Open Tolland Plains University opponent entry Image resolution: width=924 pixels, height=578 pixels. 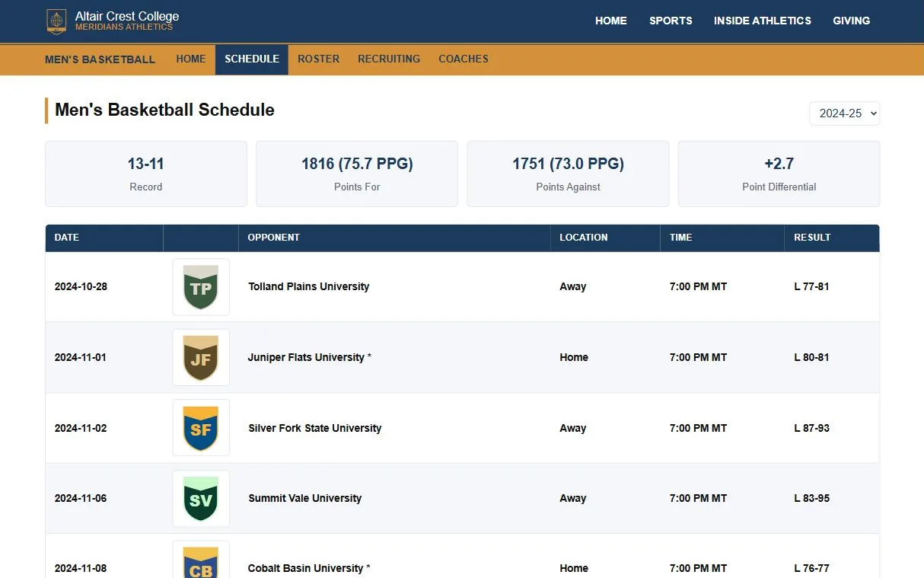coord(309,287)
